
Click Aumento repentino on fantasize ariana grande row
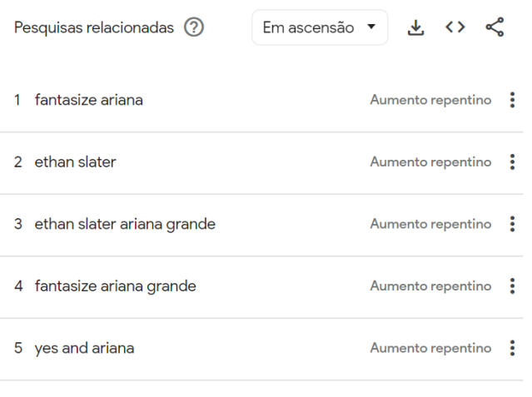tap(431, 286)
